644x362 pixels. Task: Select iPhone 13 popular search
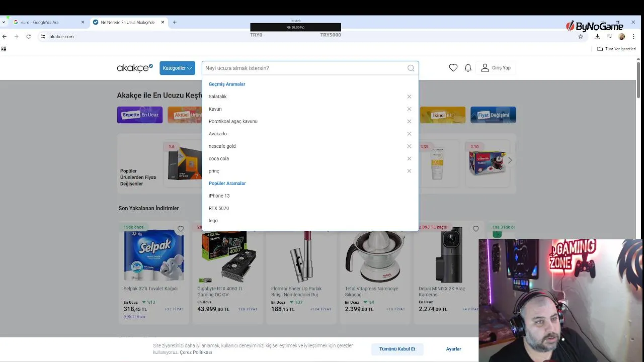click(x=219, y=196)
